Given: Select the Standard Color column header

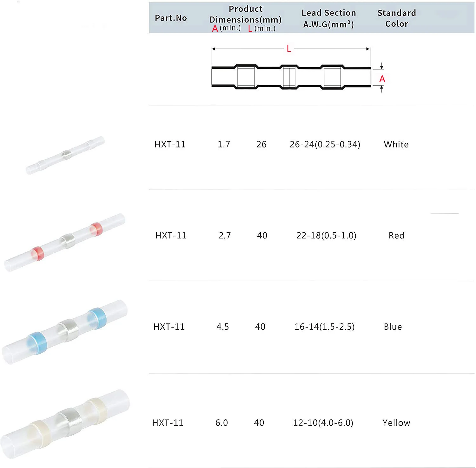Looking at the screenshot, I should coord(396,18).
